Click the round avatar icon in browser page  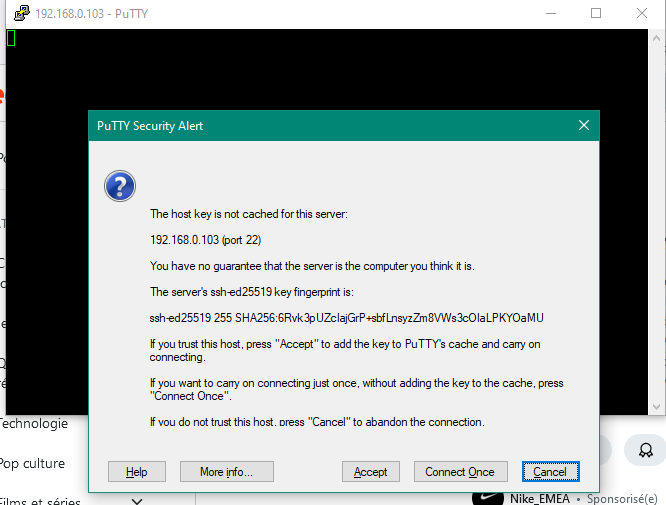point(646,450)
